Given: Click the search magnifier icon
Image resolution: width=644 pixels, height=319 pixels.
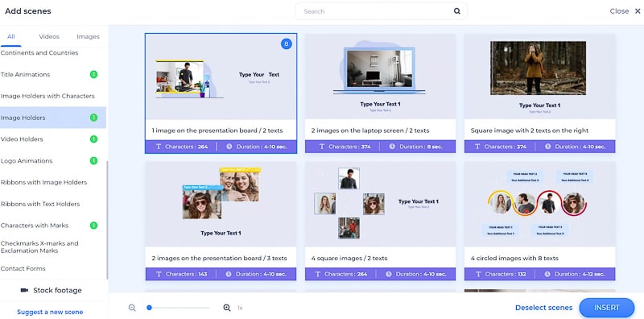Looking at the screenshot, I should point(456,11).
